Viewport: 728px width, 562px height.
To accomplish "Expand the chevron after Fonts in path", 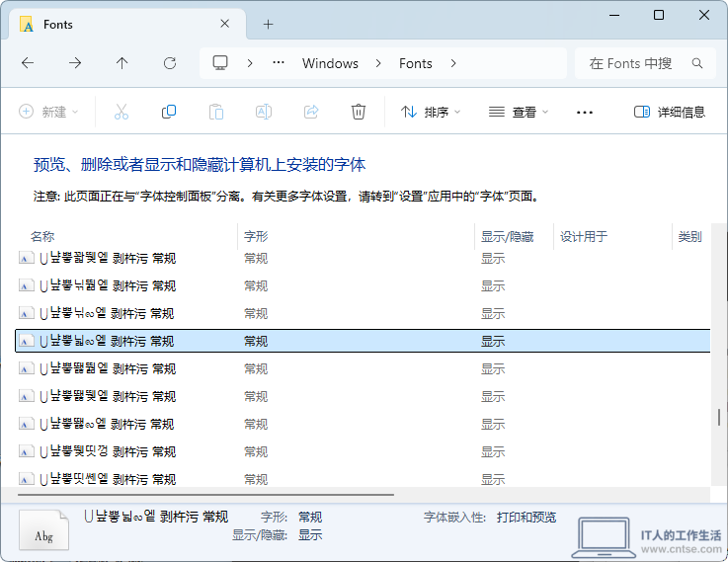I will pos(453,63).
